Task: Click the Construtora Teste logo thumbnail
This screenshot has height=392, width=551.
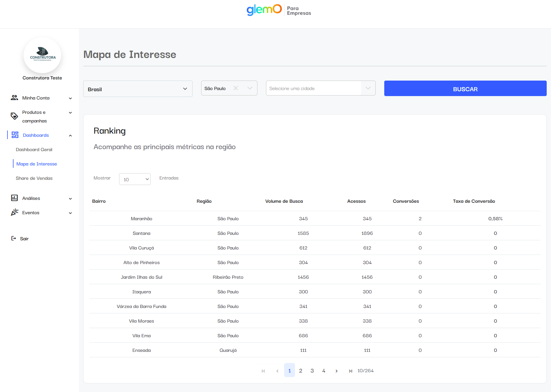Action: (42, 55)
